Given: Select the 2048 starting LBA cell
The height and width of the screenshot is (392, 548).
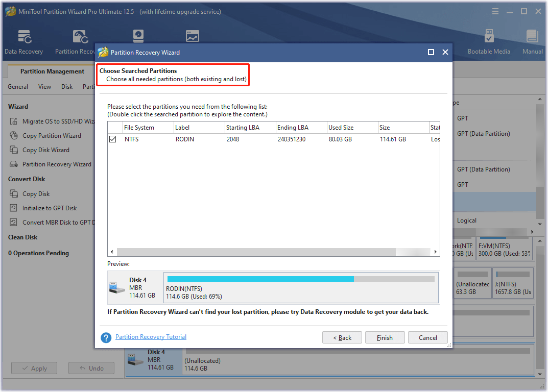Looking at the screenshot, I should coord(233,139).
